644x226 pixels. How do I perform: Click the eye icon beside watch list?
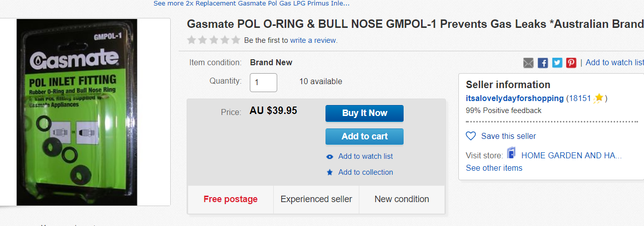(329, 156)
